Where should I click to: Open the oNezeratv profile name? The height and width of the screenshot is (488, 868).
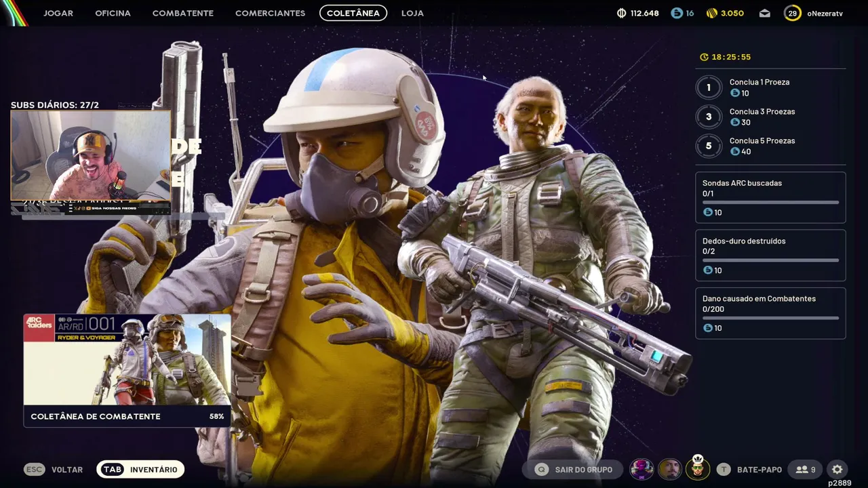pos(825,13)
